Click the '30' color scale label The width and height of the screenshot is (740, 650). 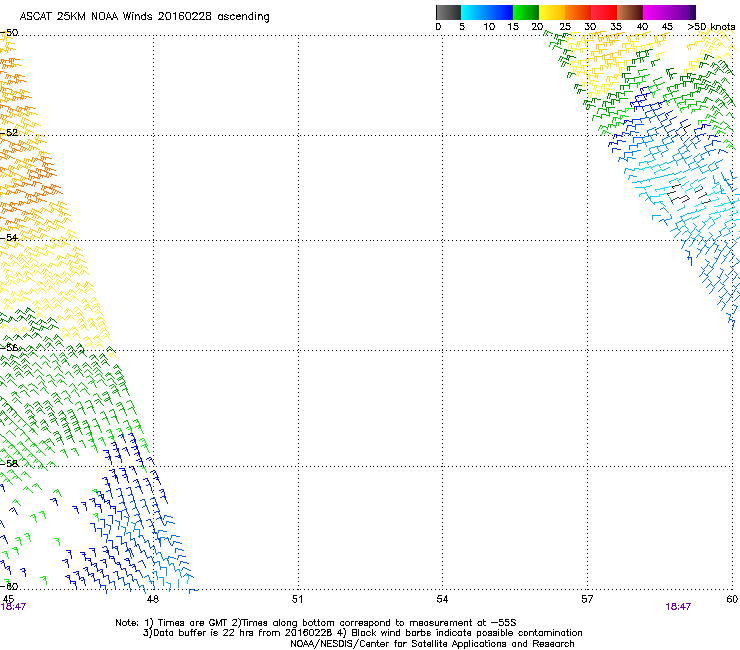590,27
